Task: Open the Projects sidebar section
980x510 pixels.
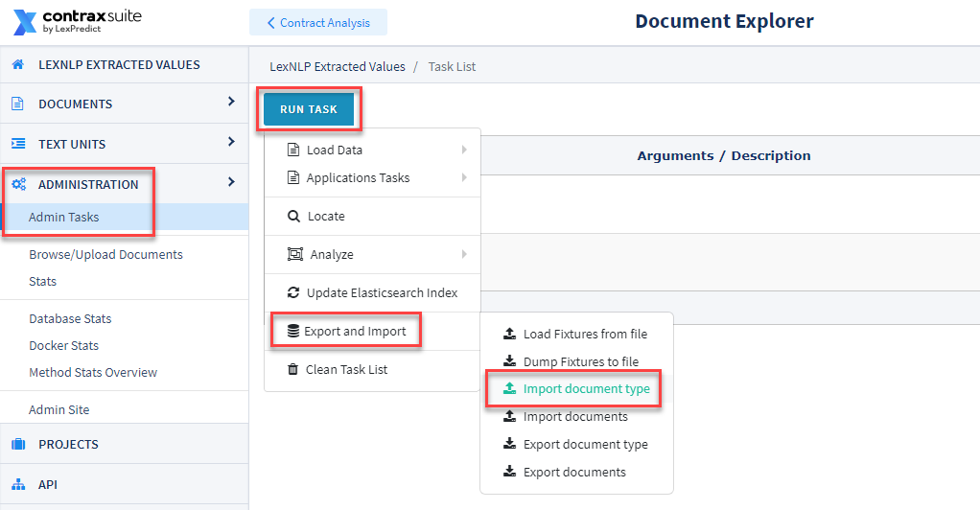Action: click(125, 444)
